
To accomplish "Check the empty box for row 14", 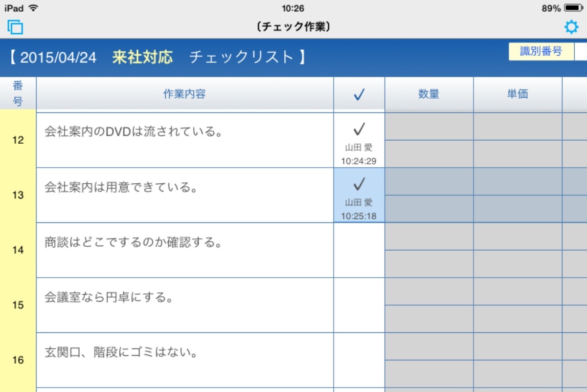I will (359, 250).
